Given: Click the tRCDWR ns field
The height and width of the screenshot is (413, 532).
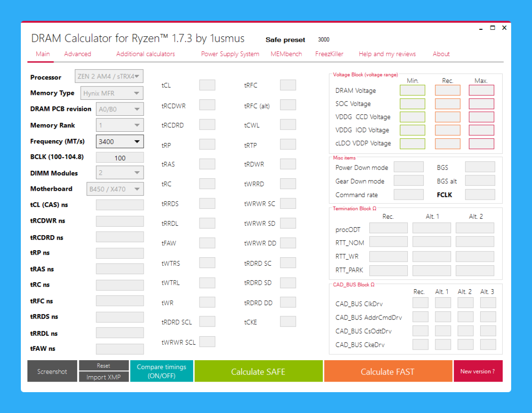Looking at the screenshot, I should (x=120, y=221).
